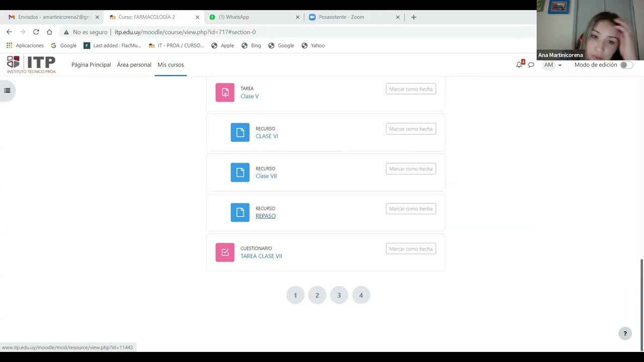Close the Enviados Gmail tab
The height and width of the screenshot is (362, 644).
click(97, 17)
